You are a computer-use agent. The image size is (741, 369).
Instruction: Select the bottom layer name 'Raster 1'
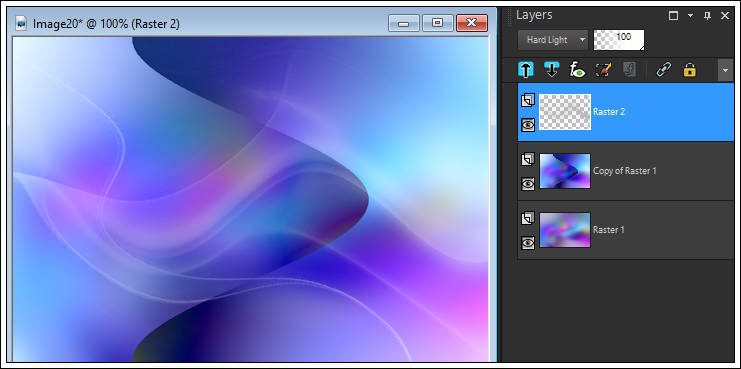click(609, 230)
